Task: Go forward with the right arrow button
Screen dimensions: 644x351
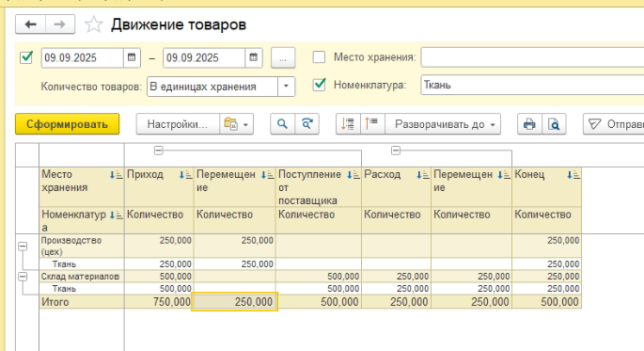Action: coord(60,24)
